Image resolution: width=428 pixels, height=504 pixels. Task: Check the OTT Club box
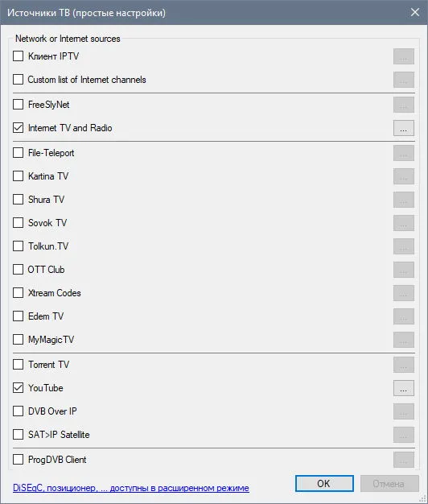coord(18,270)
